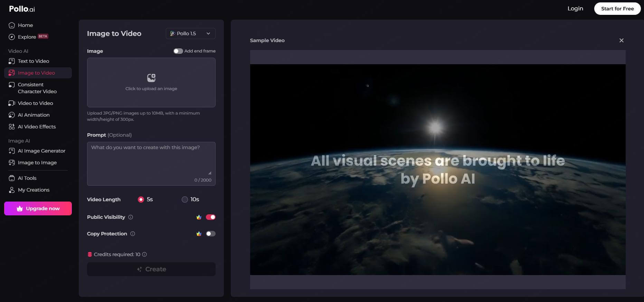Click the Start for Free button
This screenshot has width=644, height=302.
(x=617, y=9)
